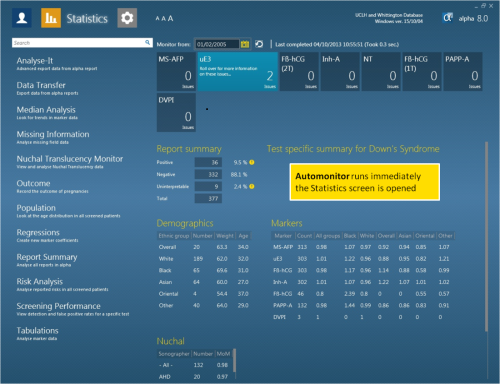Select the NT monitor tile
This screenshot has height=384, width=500.
click(x=381, y=72)
